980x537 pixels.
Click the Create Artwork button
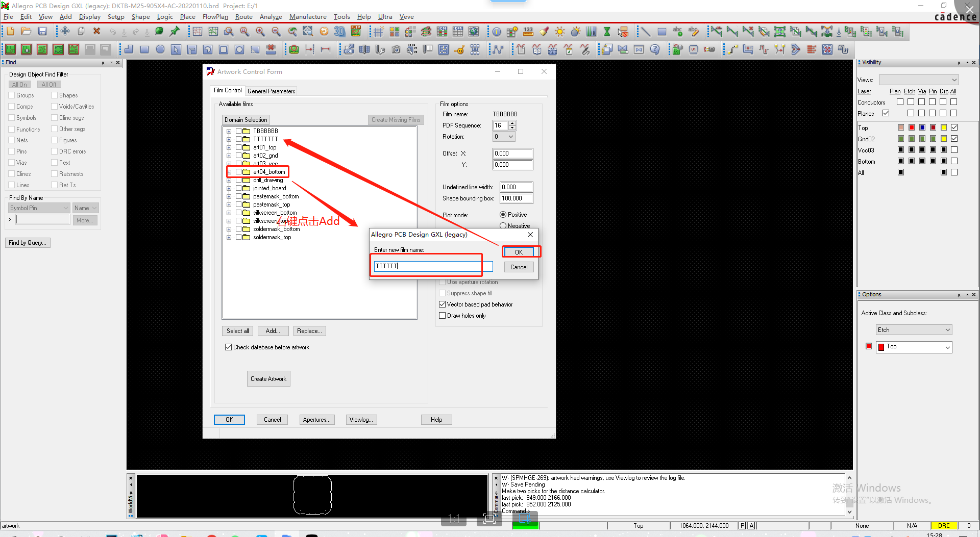[268, 379]
